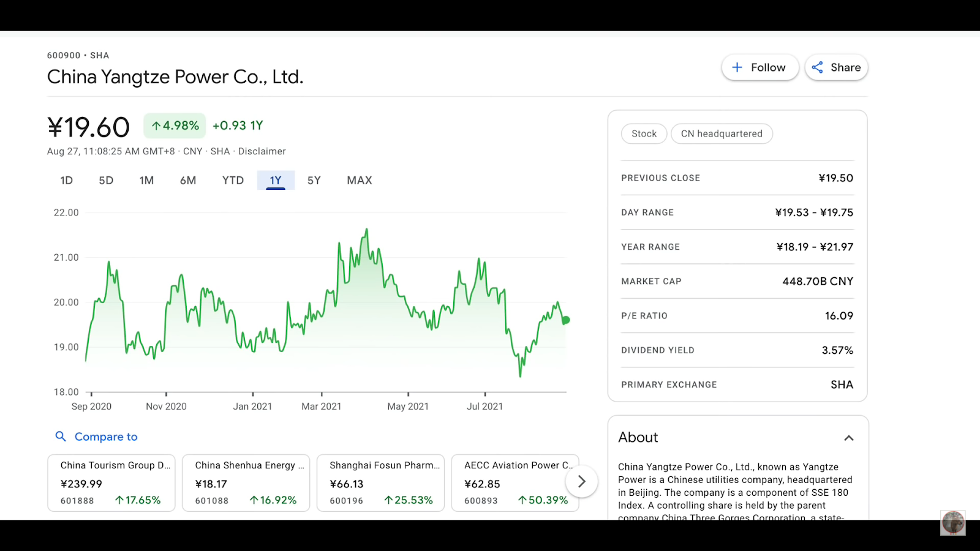
Task: Click the Follow button
Action: (x=759, y=67)
